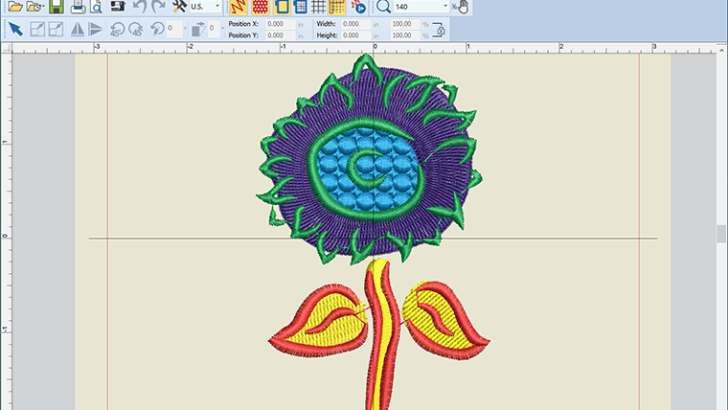Screen dimensions: 728x410
Task: Click the Flip horizontal mirror icon
Action: 78,29
